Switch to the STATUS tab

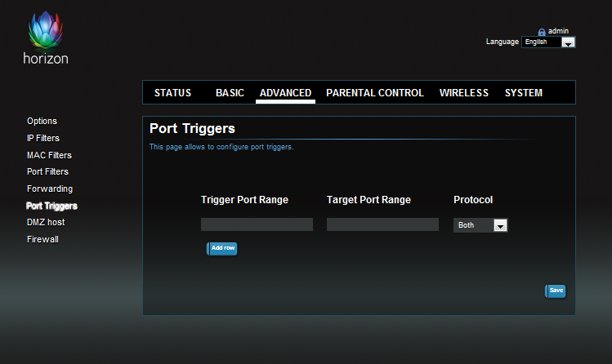172,93
